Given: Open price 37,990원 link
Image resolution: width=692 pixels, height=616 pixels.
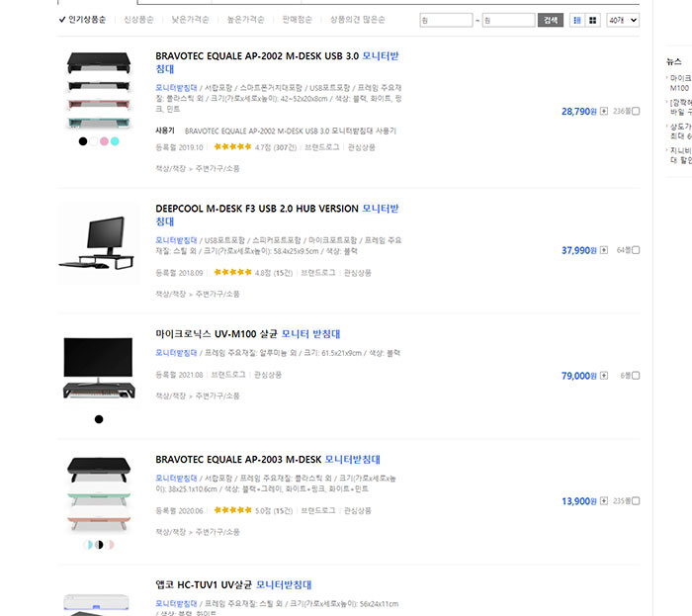Looking at the screenshot, I should 578,250.
